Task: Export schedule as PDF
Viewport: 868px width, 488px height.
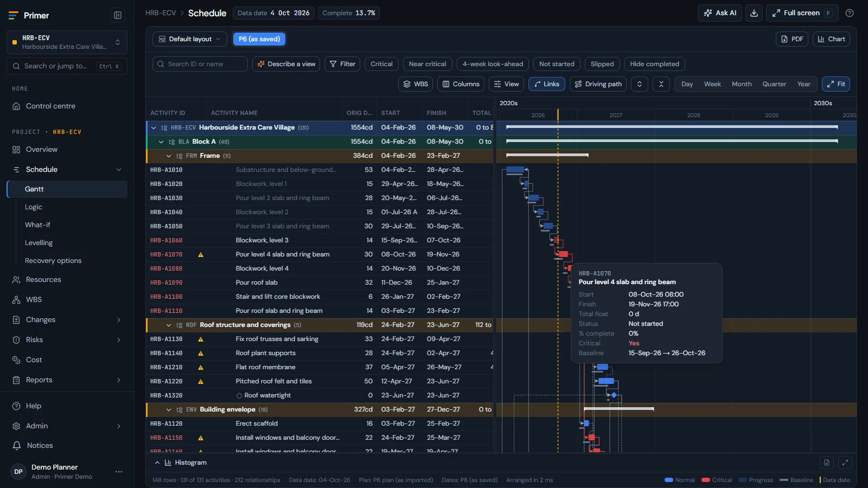Action: [x=792, y=39]
